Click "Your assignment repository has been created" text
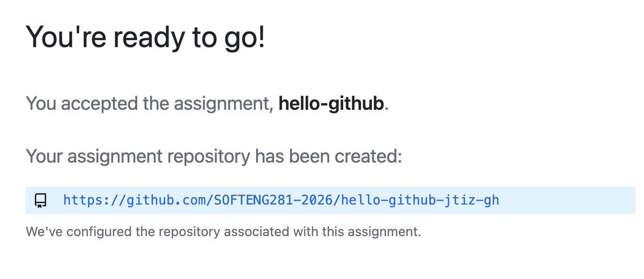Screen dimensions: 644x279 [214, 156]
